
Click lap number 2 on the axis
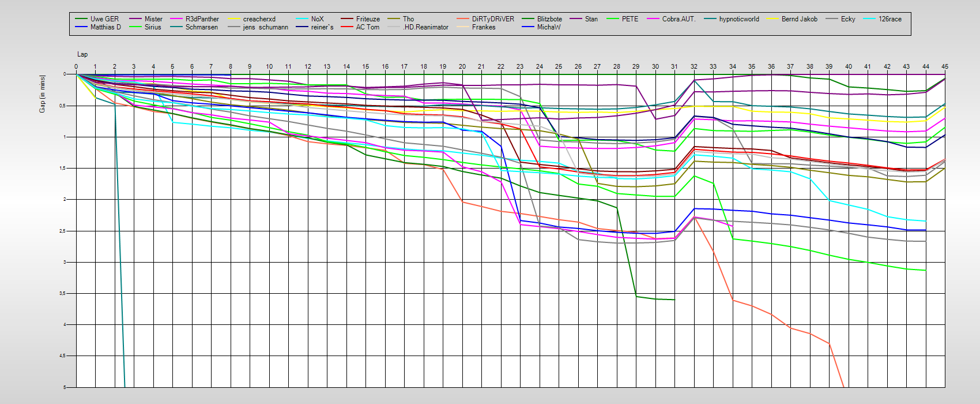tap(115, 67)
